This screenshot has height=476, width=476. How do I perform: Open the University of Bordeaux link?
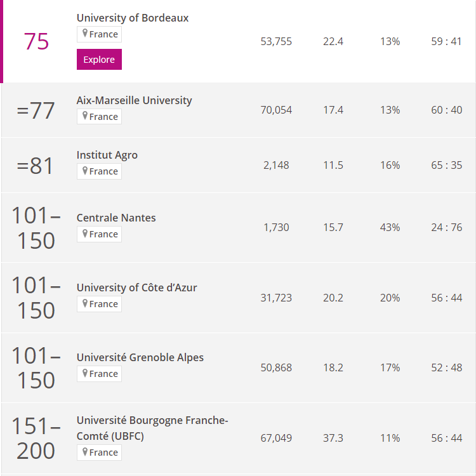click(133, 18)
